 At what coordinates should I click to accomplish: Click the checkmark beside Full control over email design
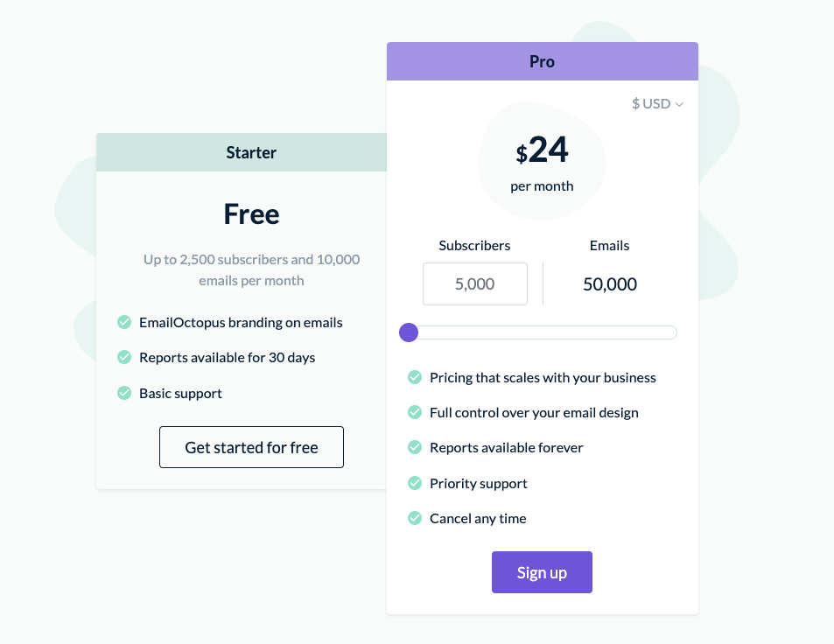pyautogui.click(x=414, y=412)
